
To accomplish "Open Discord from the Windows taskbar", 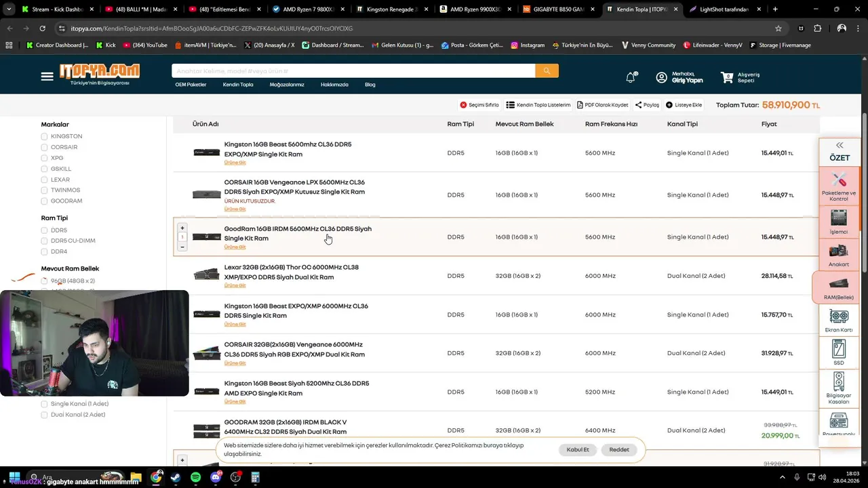I will (x=216, y=477).
